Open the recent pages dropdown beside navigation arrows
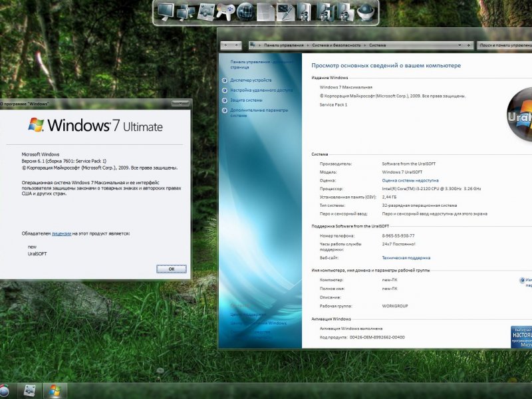 coord(245,45)
